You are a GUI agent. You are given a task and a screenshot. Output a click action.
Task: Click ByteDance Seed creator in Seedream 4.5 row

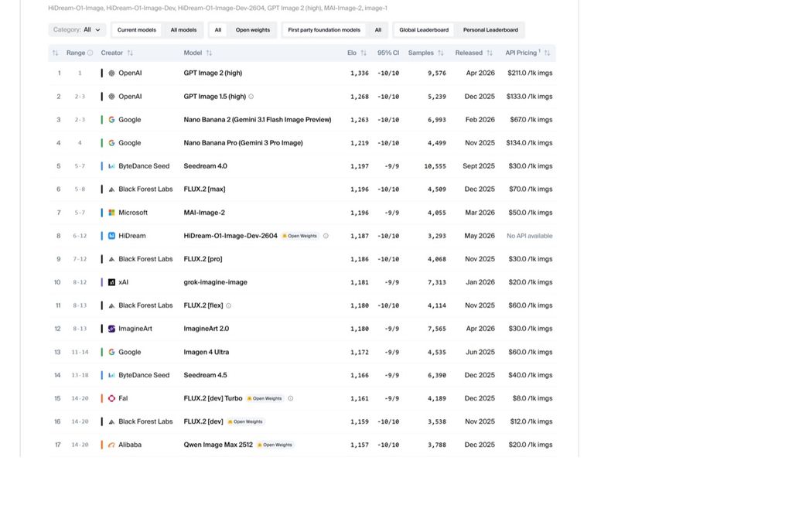[x=144, y=375]
